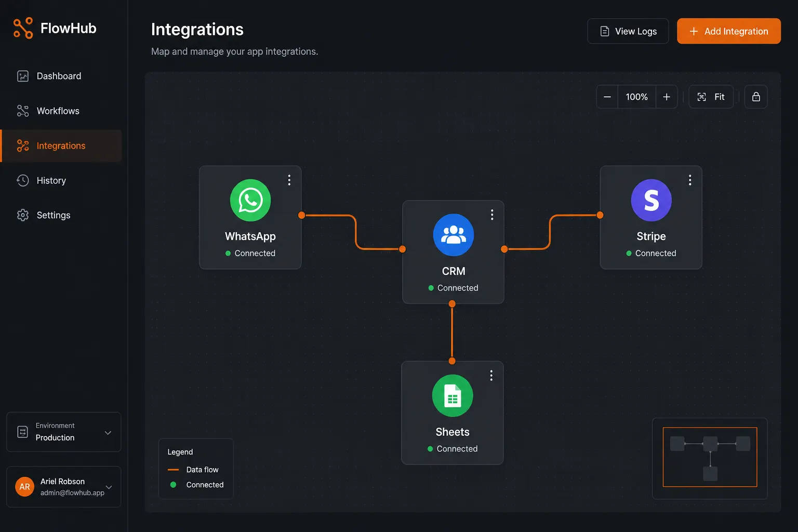The width and height of the screenshot is (798, 532).
Task: Click the Environment selector icon
Action: [22, 432]
